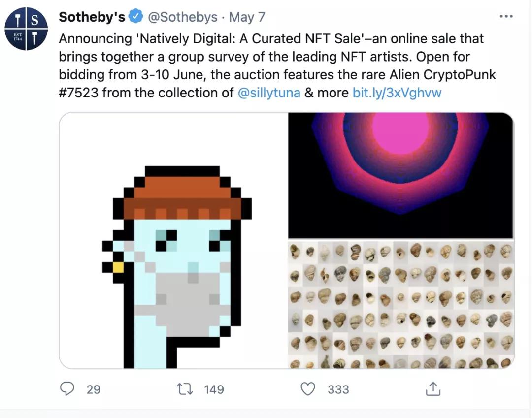
Task: Open the snail shells grid image
Action: (x=400, y=304)
